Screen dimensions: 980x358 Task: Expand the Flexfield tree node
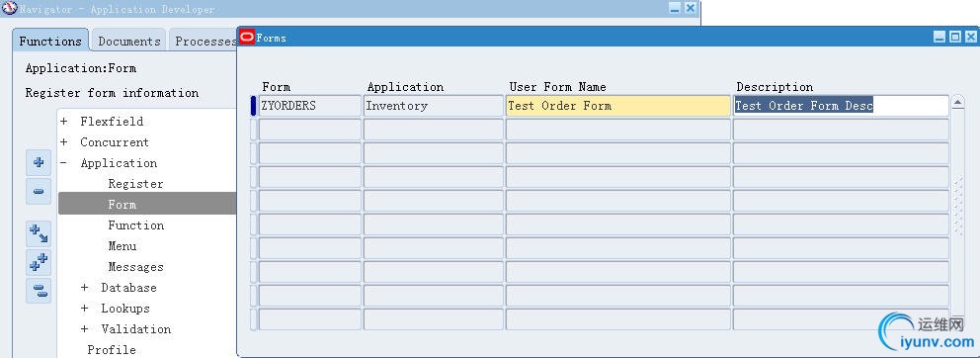tap(64, 122)
